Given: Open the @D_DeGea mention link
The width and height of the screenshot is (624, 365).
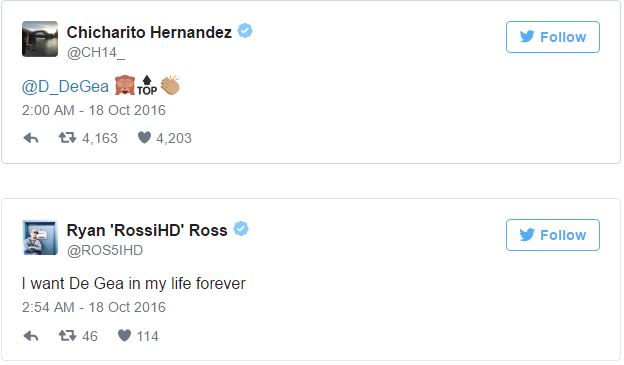Looking at the screenshot, I should 65,86.
